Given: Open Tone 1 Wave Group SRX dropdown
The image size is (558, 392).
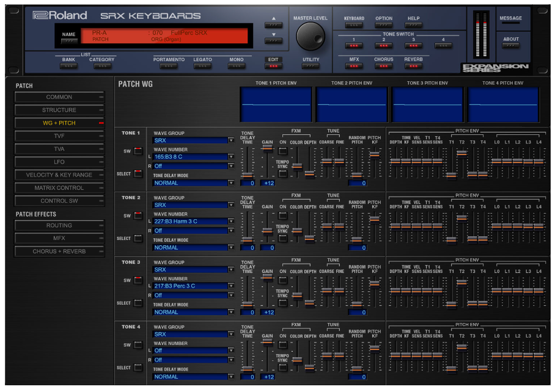Looking at the screenshot, I should [194, 140].
